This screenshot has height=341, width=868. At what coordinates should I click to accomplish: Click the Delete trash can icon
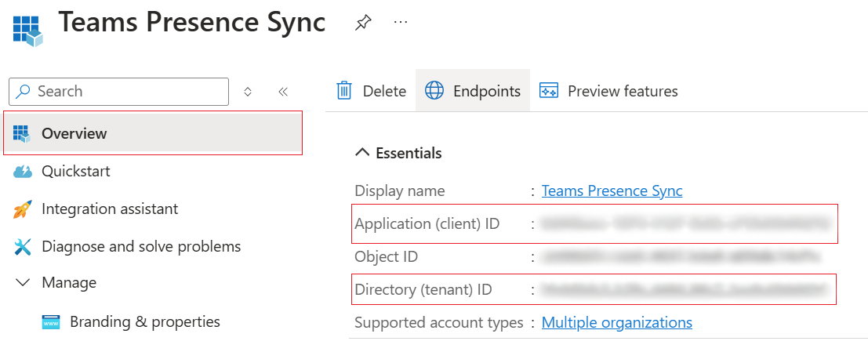(x=344, y=90)
